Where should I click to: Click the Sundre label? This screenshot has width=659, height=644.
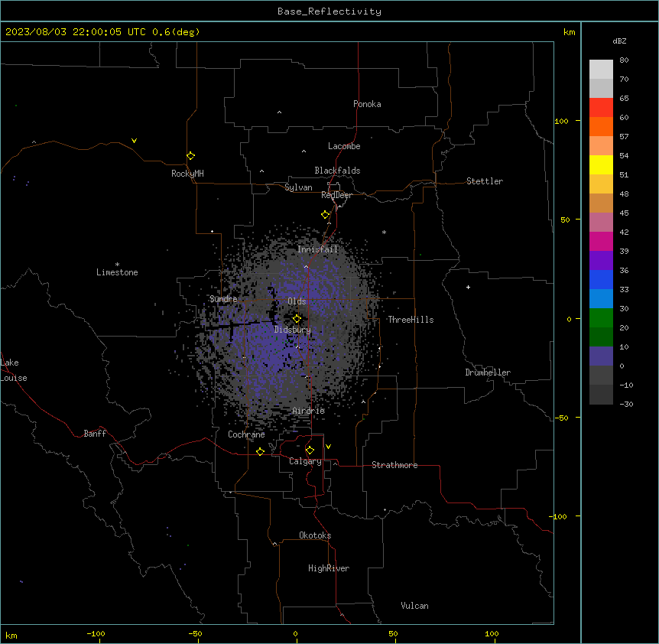point(223,299)
